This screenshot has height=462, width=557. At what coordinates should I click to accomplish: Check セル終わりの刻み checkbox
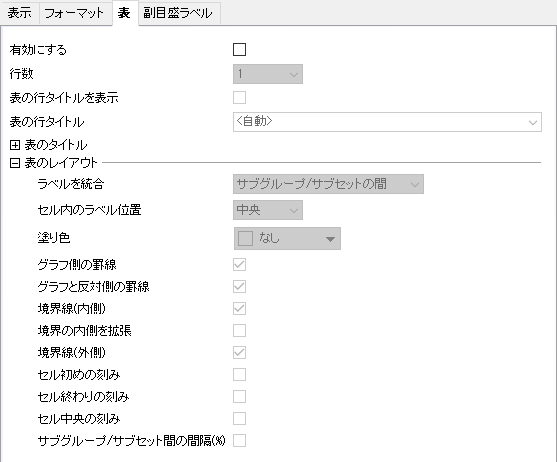(x=239, y=397)
